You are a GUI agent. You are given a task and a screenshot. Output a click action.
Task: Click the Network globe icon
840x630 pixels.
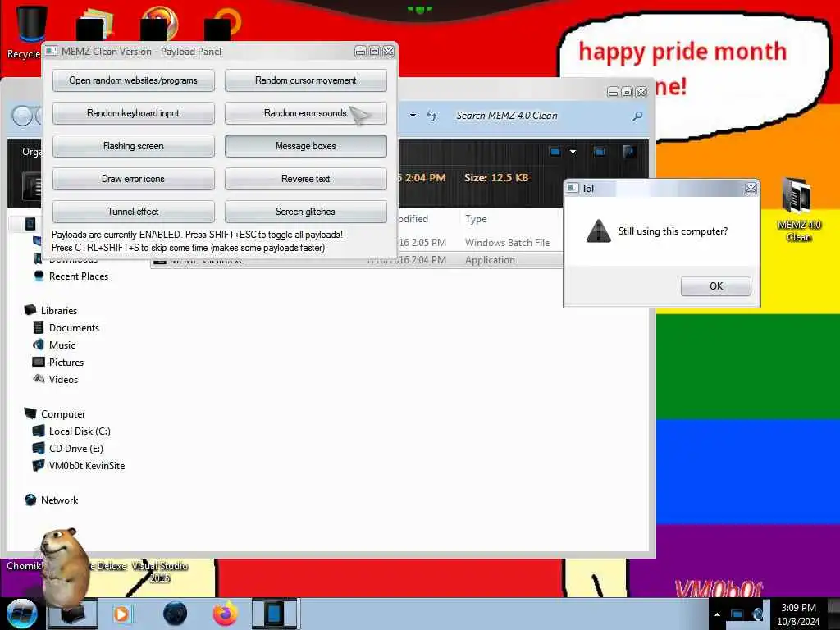tap(30, 500)
